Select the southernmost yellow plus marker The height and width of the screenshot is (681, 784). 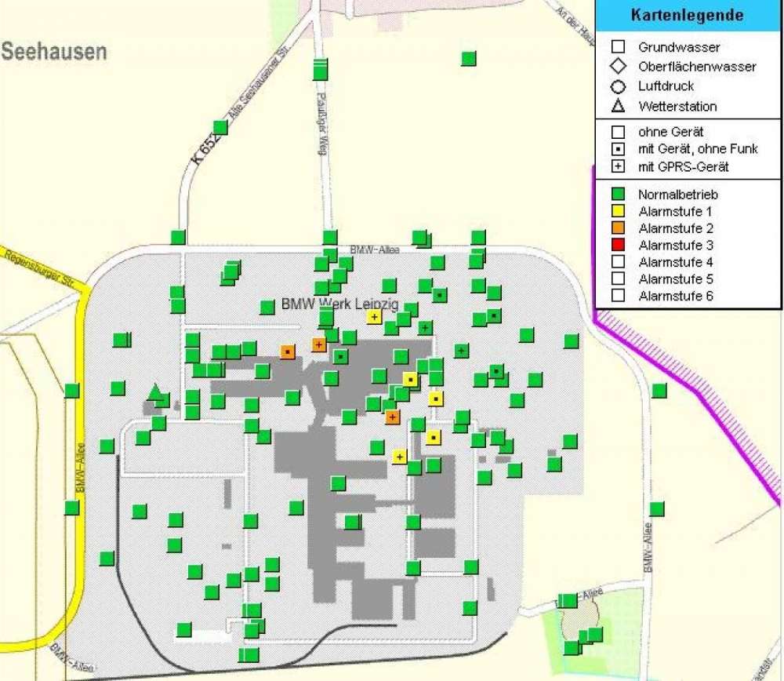[399, 457]
